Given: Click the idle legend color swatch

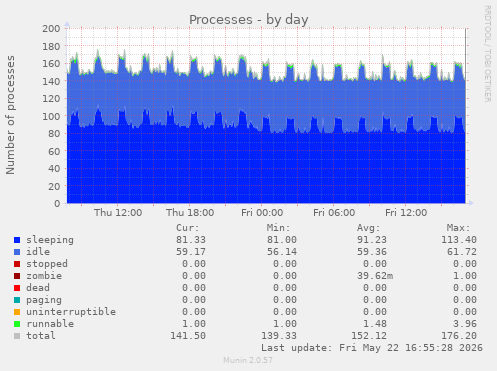Looking at the screenshot, I should (x=17, y=252).
